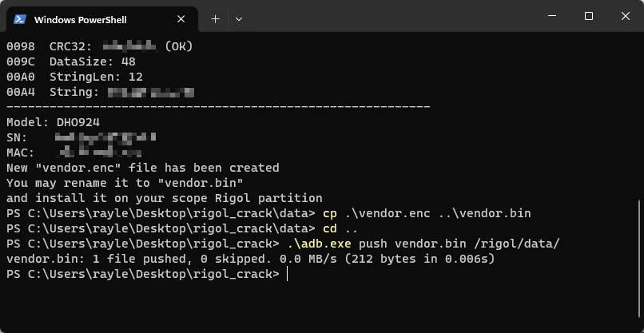
Task: Click the "CRC32" output line
Action: point(100,46)
